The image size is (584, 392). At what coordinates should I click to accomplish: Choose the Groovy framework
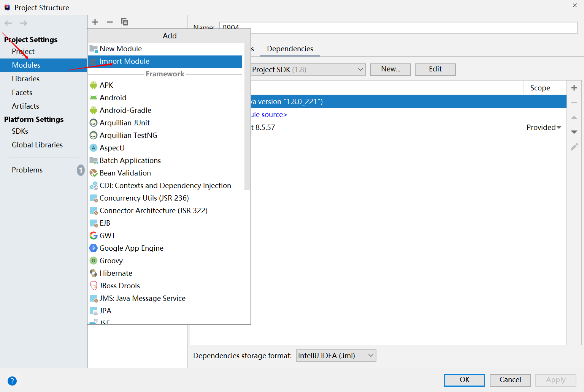(x=165, y=261)
